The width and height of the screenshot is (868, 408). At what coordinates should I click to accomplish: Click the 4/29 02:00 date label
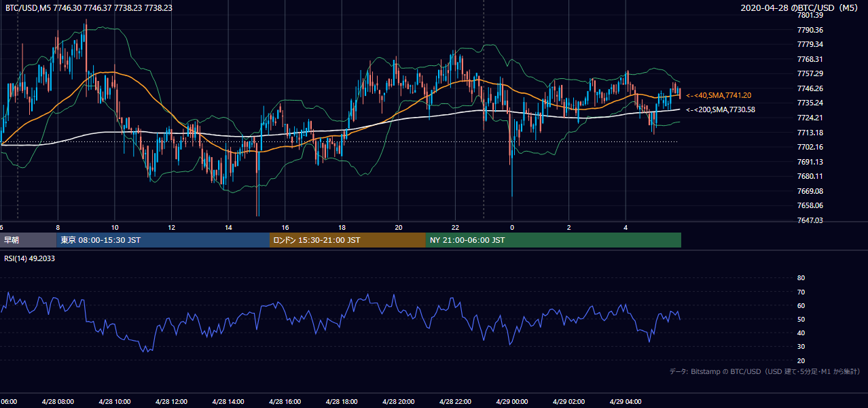point(568,401)
